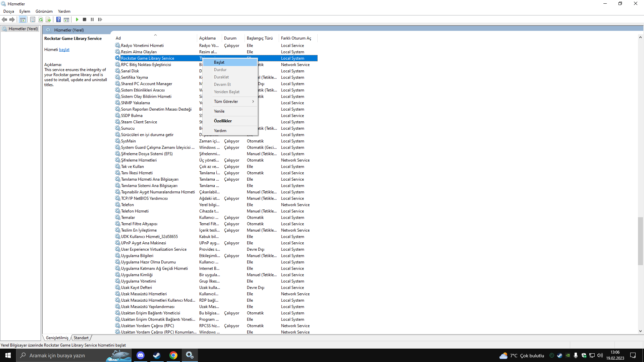Sort the list by the Ad column header

click(x=118, y=38)
